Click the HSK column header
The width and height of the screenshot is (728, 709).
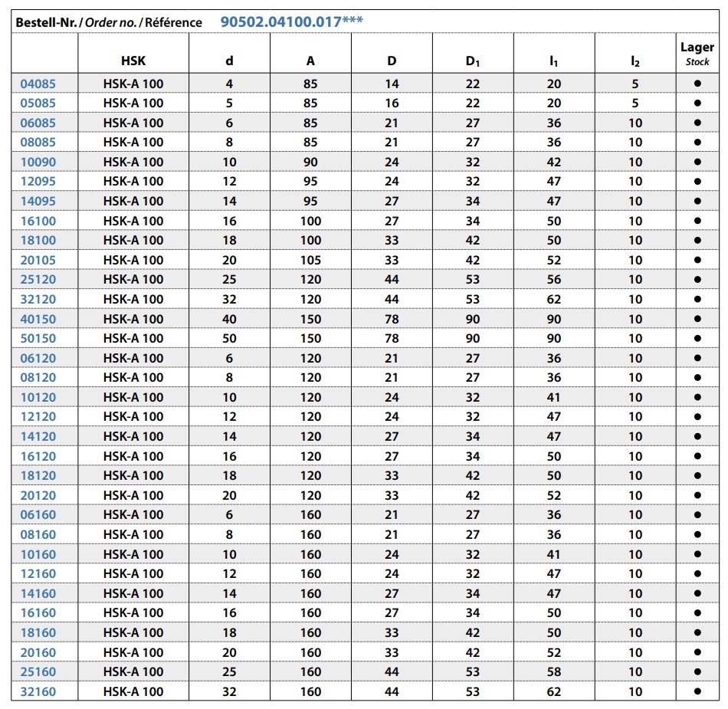tap(133, 61)
